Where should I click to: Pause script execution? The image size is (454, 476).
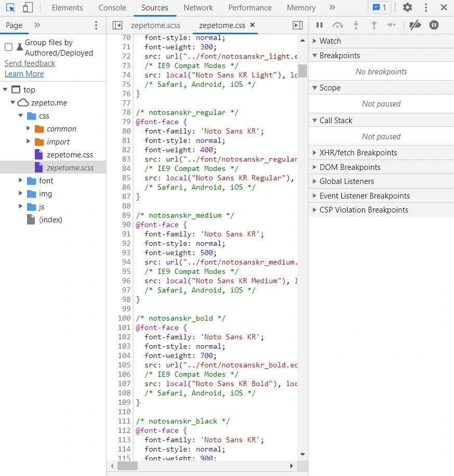[319, 25]
